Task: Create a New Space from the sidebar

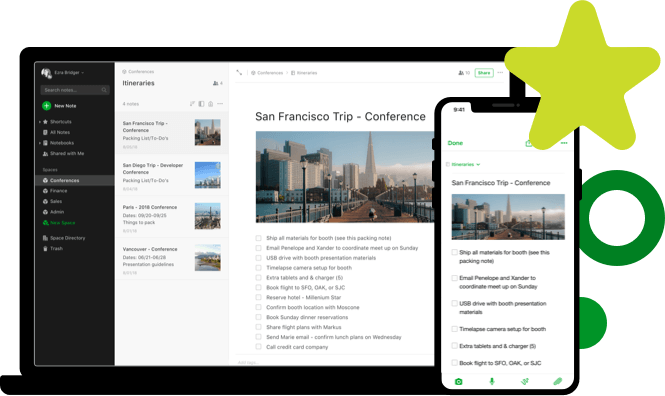Action: pyautogui.click(x=59, y=223)
